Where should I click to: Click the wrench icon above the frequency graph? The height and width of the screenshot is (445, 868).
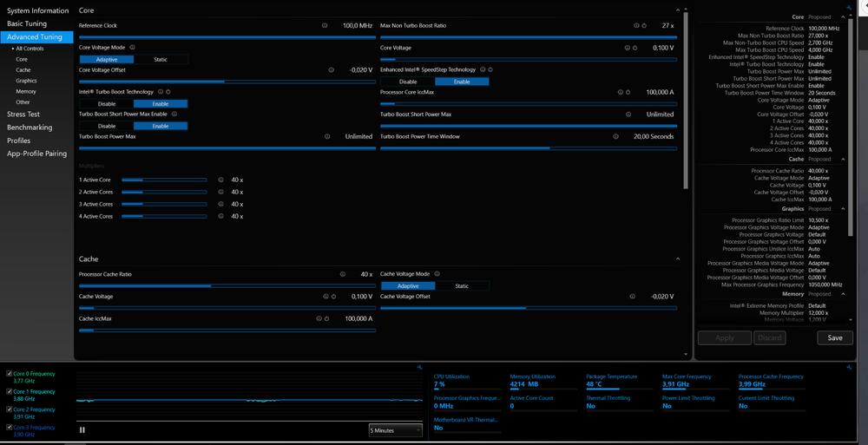(x=419, y=368)
